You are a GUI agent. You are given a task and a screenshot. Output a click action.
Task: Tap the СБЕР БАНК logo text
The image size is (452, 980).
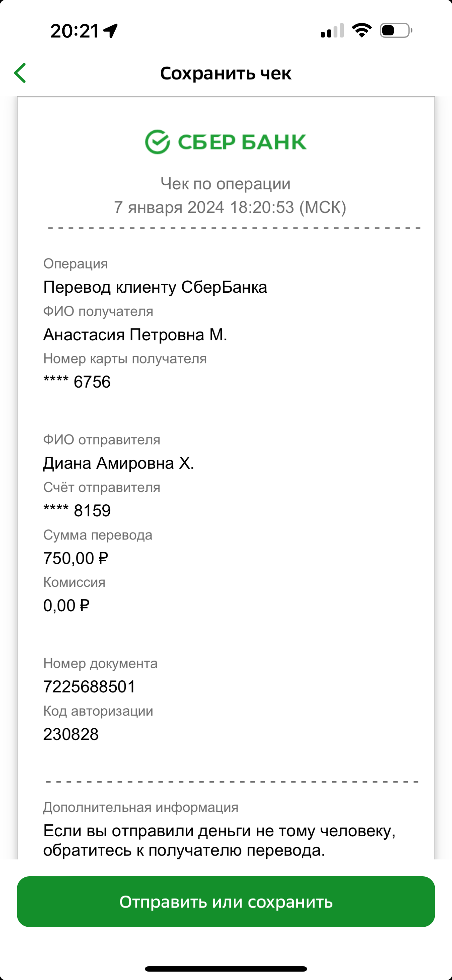[x=242, y=142]
